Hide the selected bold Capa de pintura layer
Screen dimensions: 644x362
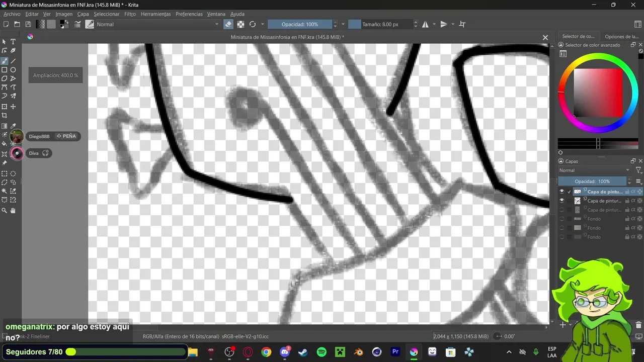561,192
